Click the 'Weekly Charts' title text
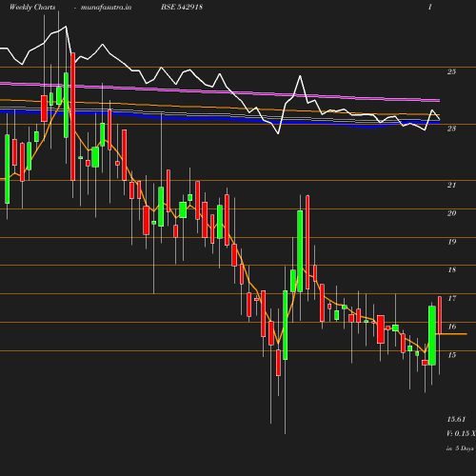This screenshot has height=476, width=476. pyautogui.click(x=32, y=7)
